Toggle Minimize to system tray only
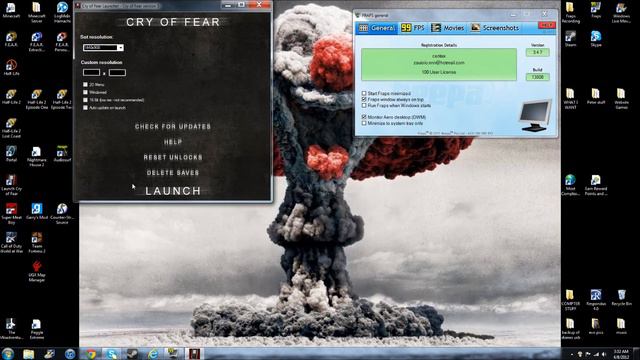The image size is (640, 360). pyautogui.click(x=364, y=123)
